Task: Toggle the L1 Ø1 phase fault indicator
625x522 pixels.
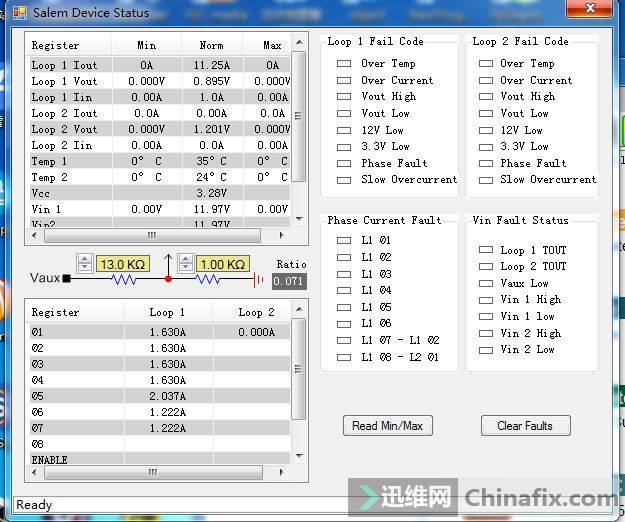Action: click(344, 241)
